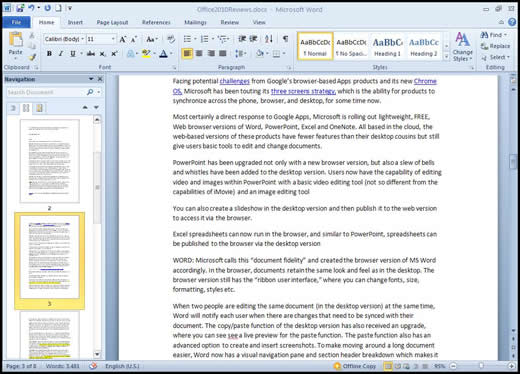Viewport: 520px width, 374px height.
Task: Show headings browse tab in Navigation pane
Action: point(13,108)
